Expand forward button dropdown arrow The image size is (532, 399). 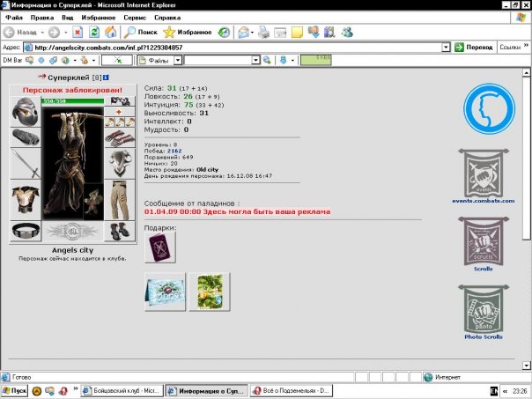pos(65,33)
